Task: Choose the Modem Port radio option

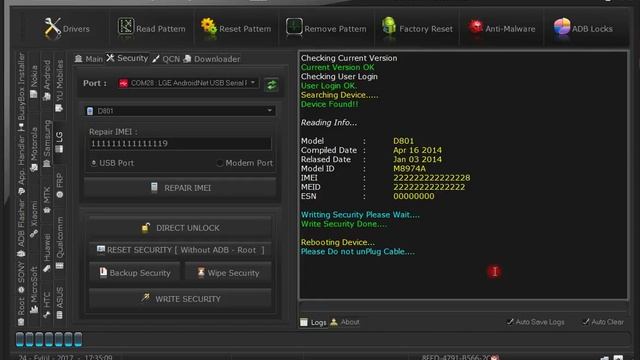Action: [x=245, y=163]
